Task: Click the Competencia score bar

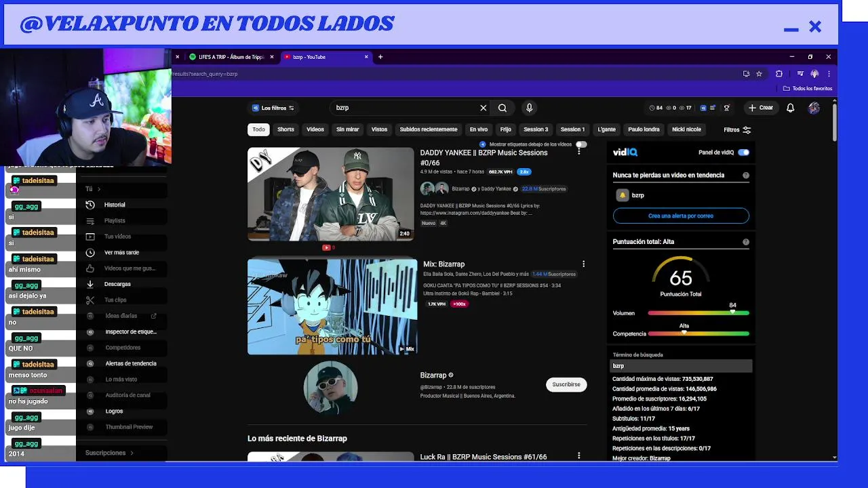Action: click(698, 333)
